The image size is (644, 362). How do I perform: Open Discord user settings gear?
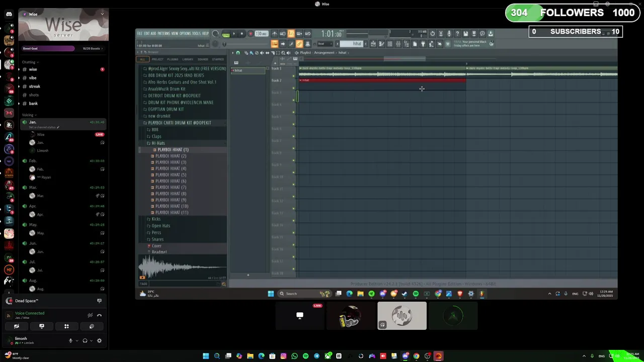tap(99, 340)
